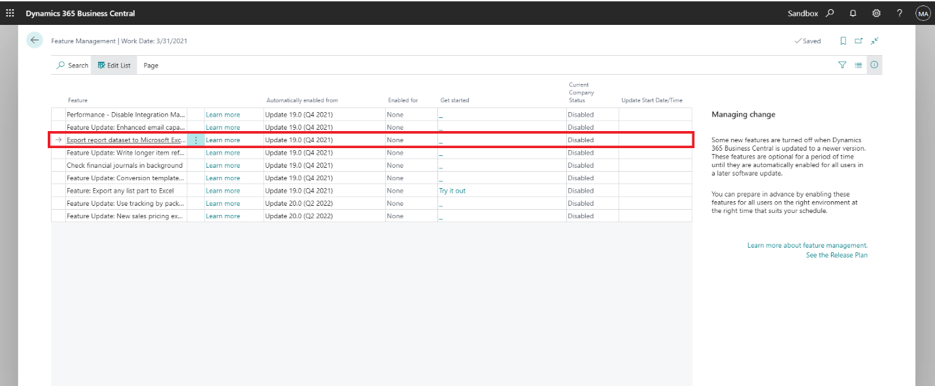The height and width of the screenshot is (388, 936).
Task: Open the MA user account avatar
Action: click(x=922, y=13)
